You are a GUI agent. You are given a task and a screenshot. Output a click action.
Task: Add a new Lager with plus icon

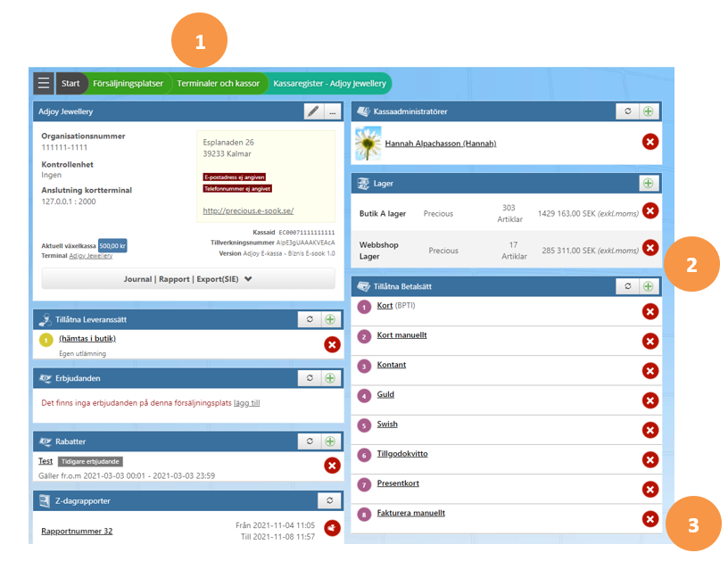(x=649, y=184)
